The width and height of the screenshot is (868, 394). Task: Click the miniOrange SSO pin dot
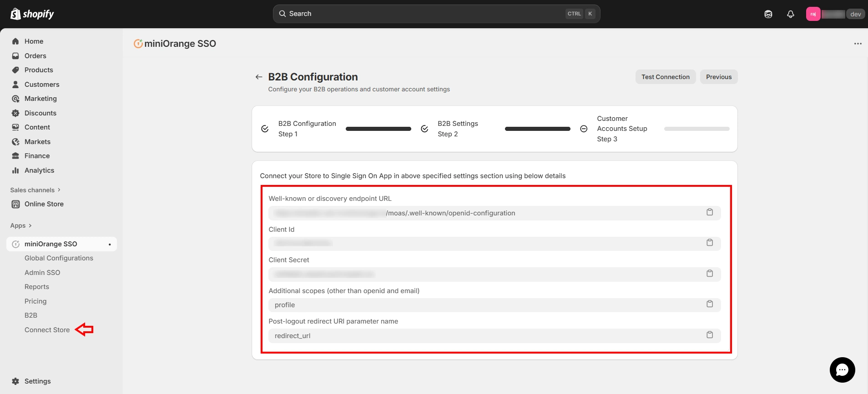tap(110, 244)
